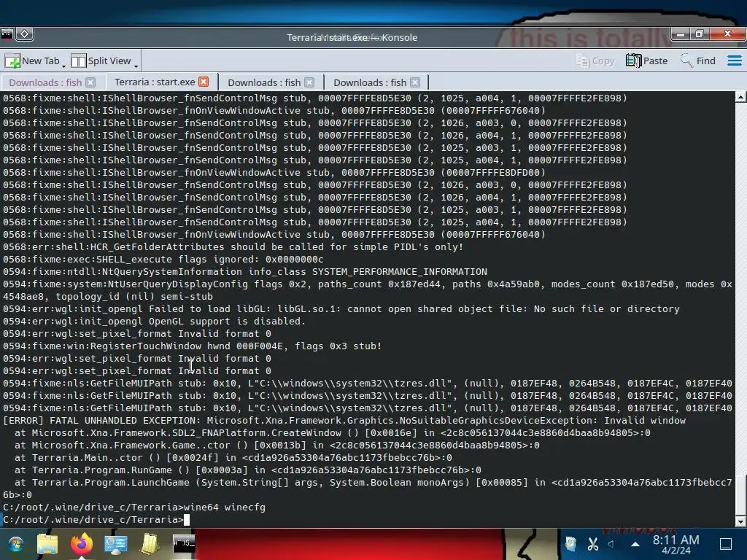Open the file manager from the taskbar
The image size is (747, 560).
pyautogui.click(x=47, y=544)
